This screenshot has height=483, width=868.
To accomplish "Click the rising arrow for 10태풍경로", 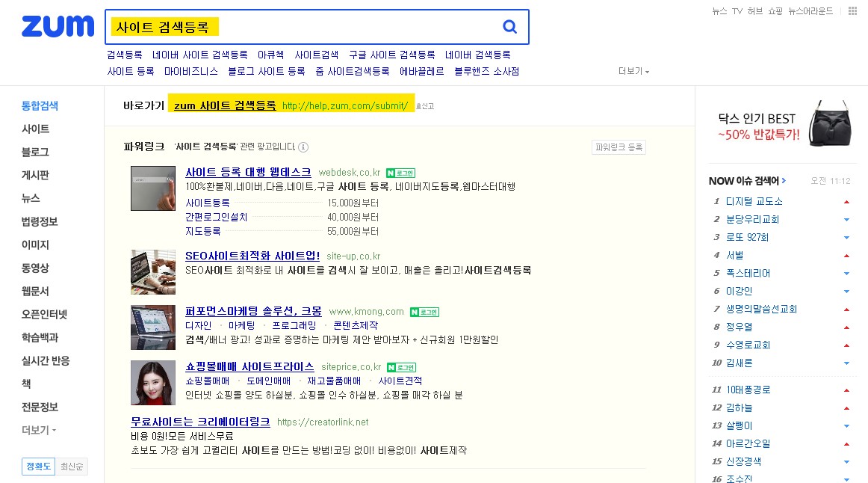I will click(x=846, y=390).
